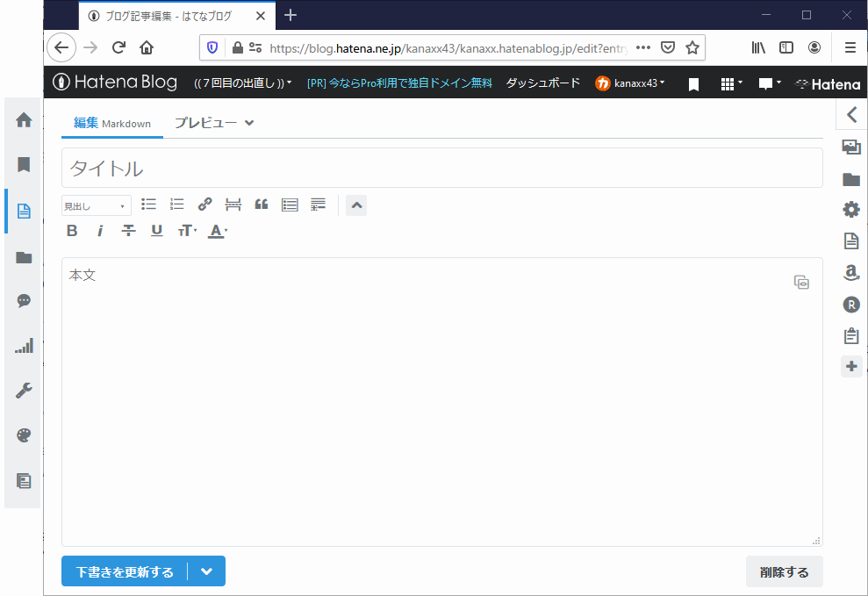The image size is (868, 596).
Task: Switch to the プレビュー tab
Action: 206,123
